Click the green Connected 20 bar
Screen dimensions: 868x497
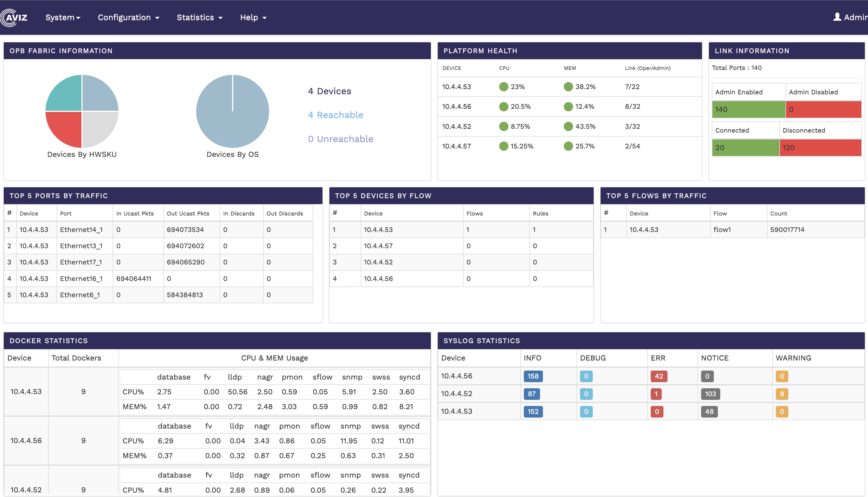[x=745, y=148]
